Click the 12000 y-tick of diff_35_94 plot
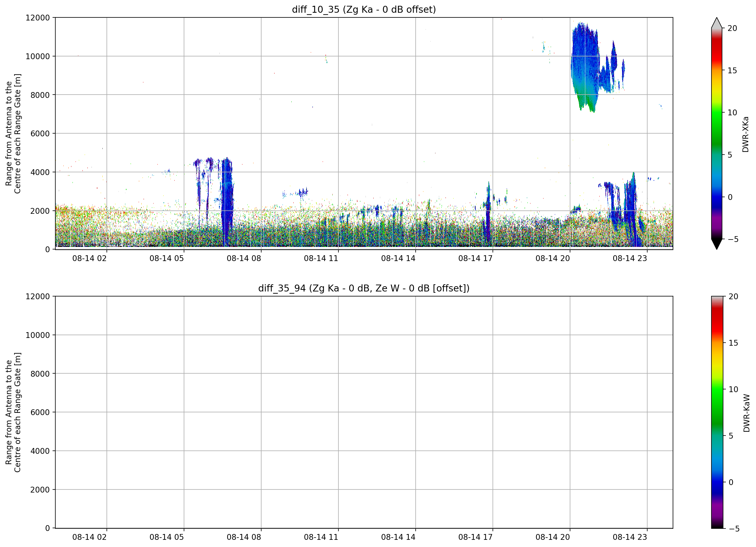Screen dimensions: 756x547 tap(38, 296)
